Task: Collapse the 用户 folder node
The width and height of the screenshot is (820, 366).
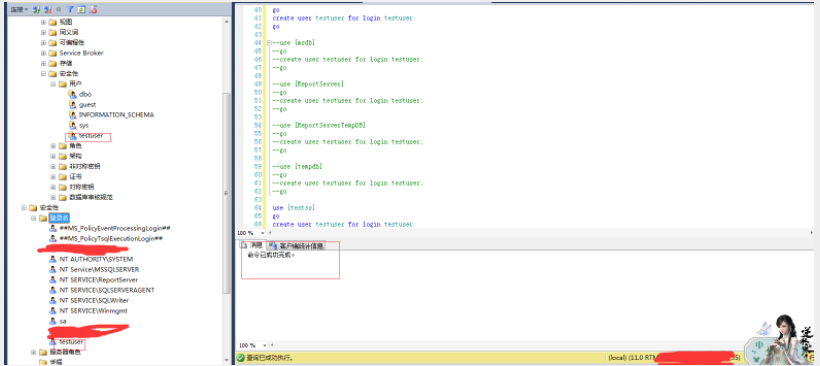Action: click(53, 84)
